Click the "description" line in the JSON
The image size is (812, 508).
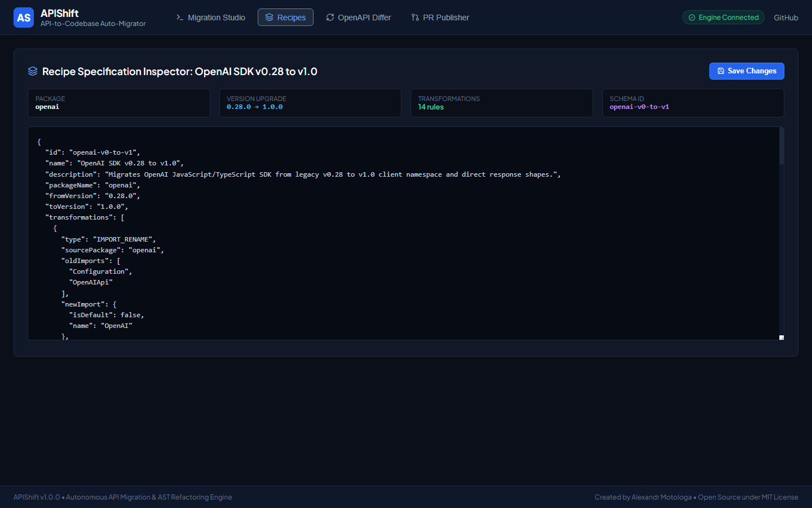click(303, 174)
